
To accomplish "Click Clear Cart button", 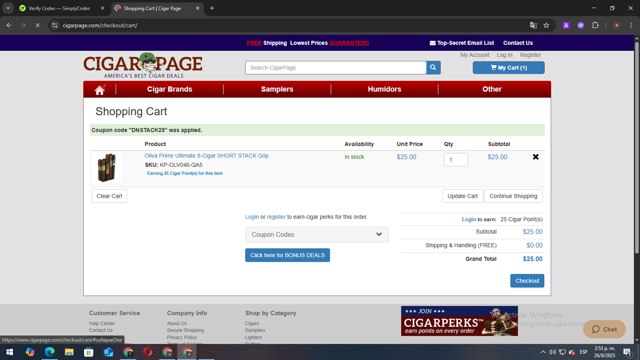I will [109, 196].
